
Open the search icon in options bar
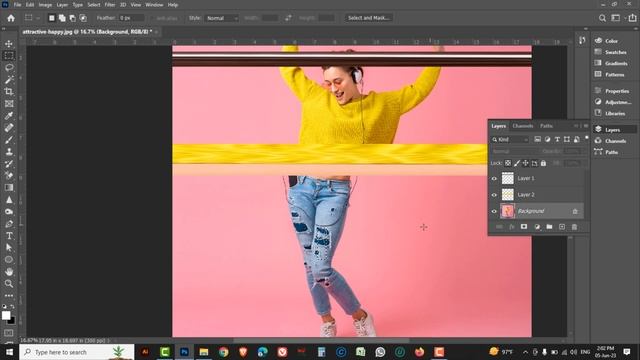click(x=602, y=18)
